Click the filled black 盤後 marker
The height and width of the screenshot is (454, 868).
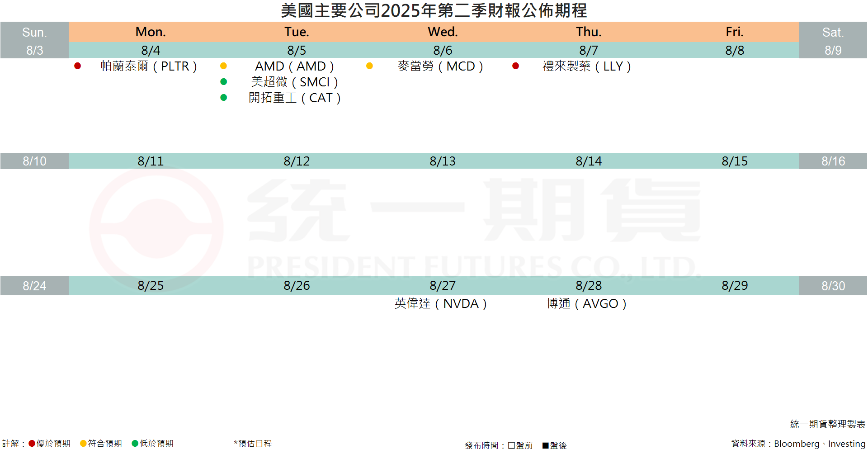click(546, 445)
